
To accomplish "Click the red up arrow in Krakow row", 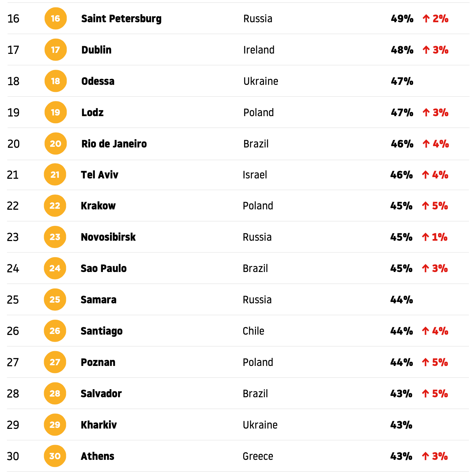I will tap(426, 206).
